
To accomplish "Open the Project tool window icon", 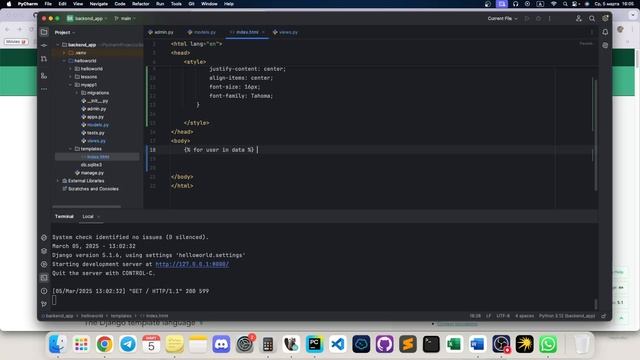I will [44, 32].
